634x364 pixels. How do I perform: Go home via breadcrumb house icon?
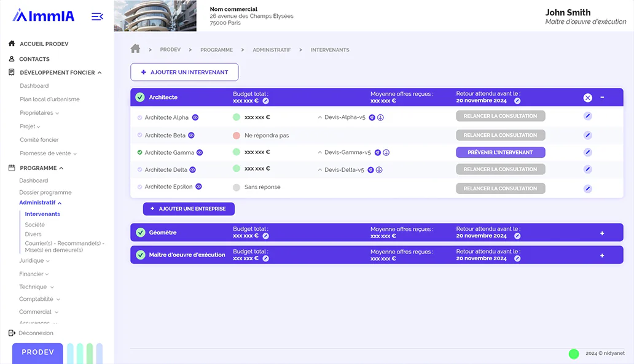click(x=135, y=49)
